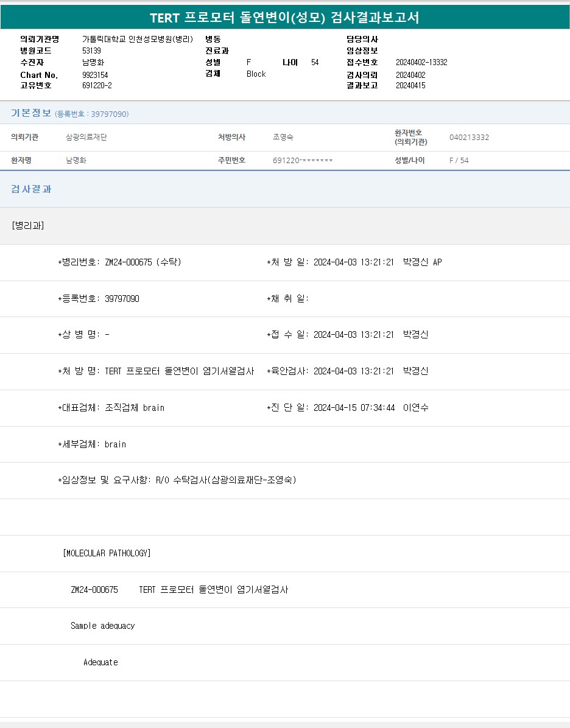The image size is (570, 728).
Task: Click the TERT 프로모터 돌연변이 report title
Action: 284,18
